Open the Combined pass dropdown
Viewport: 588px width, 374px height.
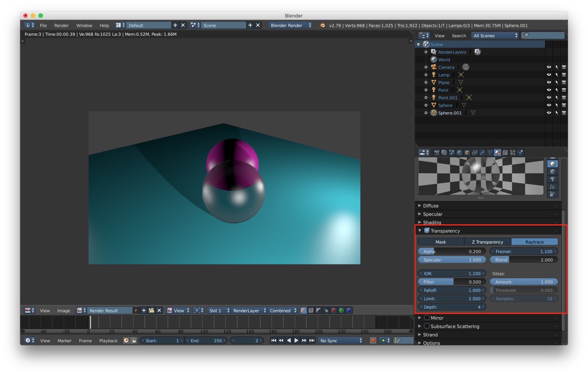click(x=283, y=310)
